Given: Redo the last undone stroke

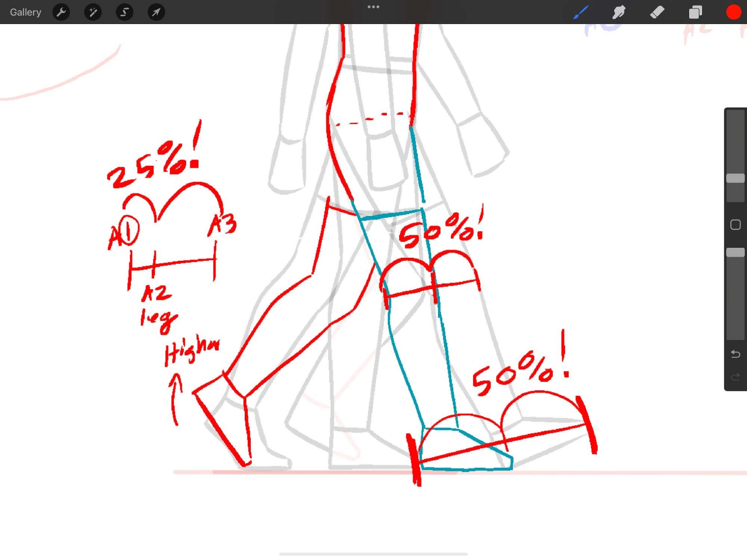Looking at the screenshot, I should click(735, 377).
